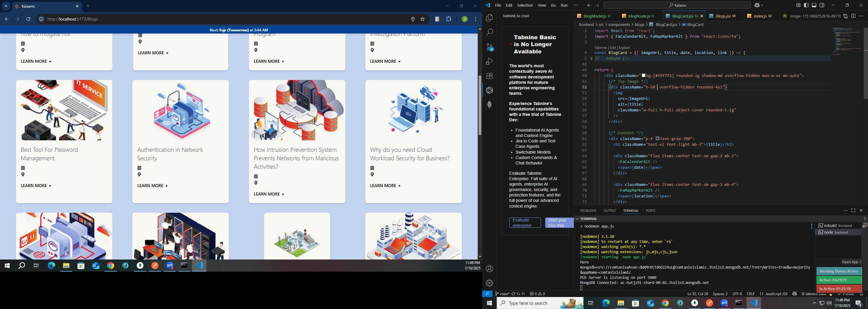The width and height of the screenshot is (868, 309).
Task: Open a new tab in Chrome
Action: tap(88, 6)
